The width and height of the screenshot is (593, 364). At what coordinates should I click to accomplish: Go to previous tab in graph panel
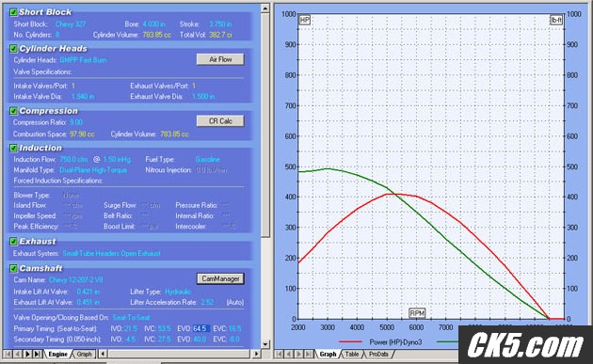289,355
